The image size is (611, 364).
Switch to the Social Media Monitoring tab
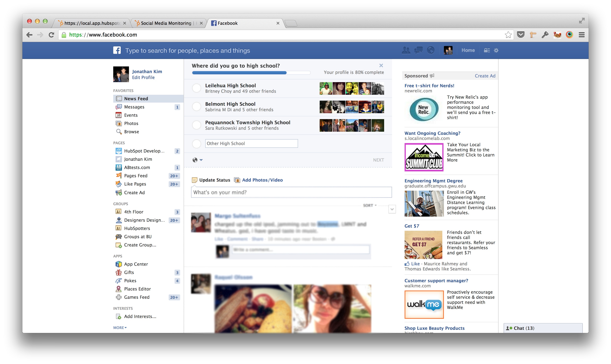(169, 23)
